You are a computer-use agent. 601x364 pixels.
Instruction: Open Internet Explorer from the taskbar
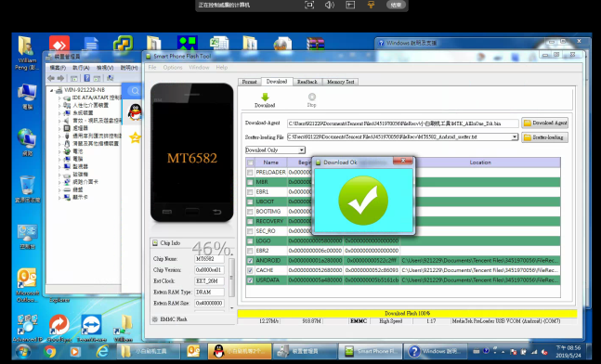[x=102, y=351]
